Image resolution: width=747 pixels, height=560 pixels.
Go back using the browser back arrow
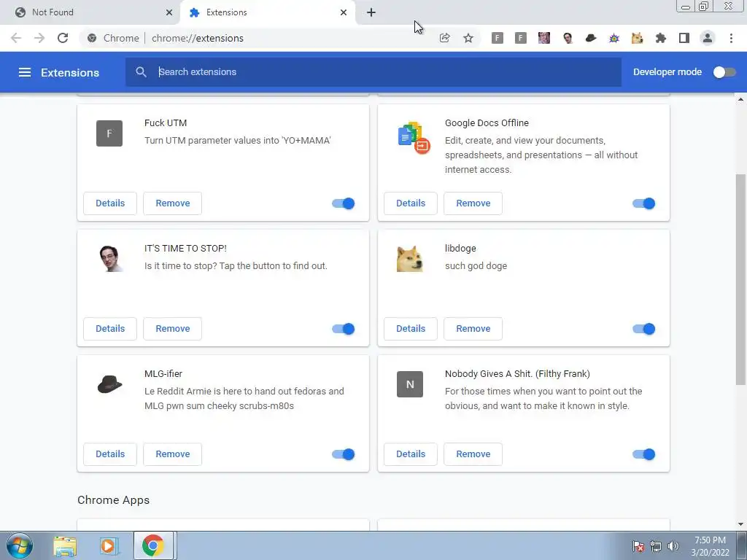coord(16,38)
